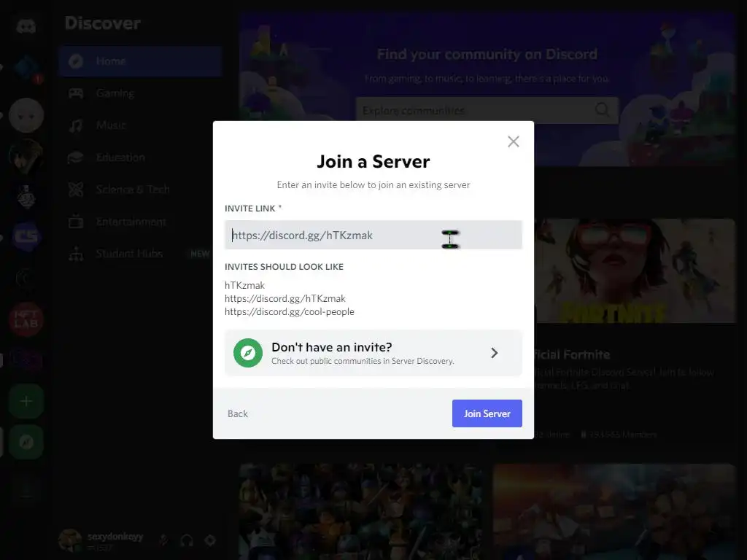Click example link https://discord.gg/hTKzmak

pos(285,298)
